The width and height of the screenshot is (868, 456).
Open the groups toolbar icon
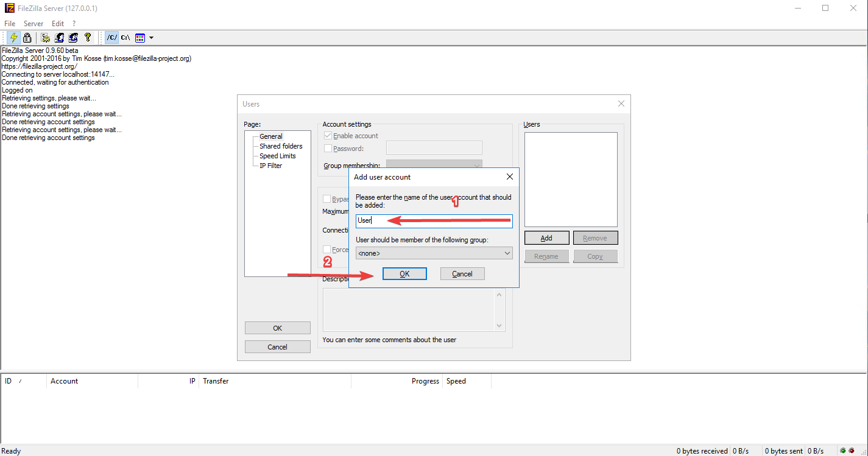click(x=74, y=38)
